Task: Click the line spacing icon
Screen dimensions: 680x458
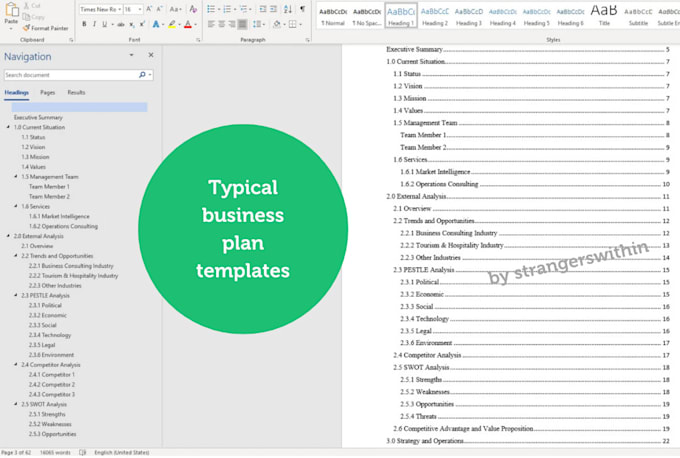Action: click(x=257, y=24)
